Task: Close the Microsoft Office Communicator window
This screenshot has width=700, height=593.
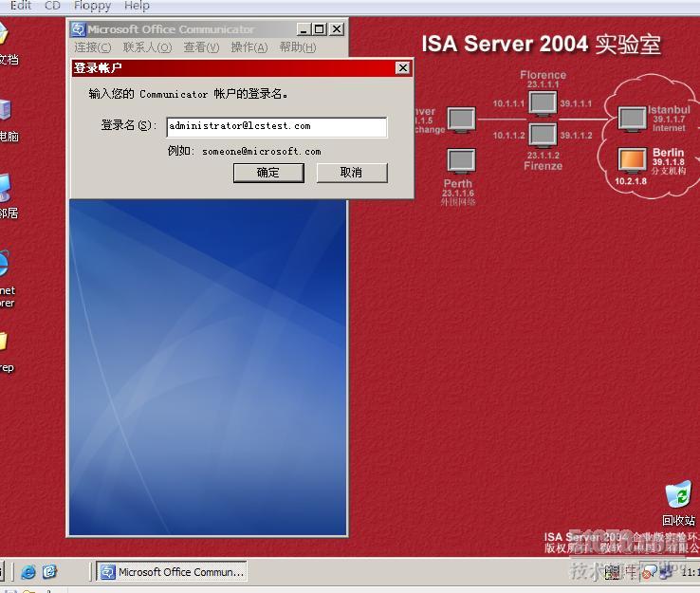Action: coord(337,29)
